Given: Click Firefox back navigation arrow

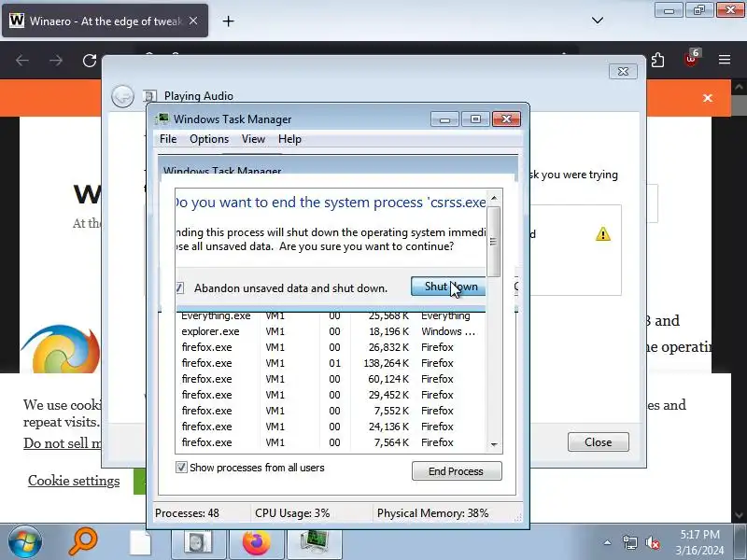Looking at the screenshot, I should [22, 61].
